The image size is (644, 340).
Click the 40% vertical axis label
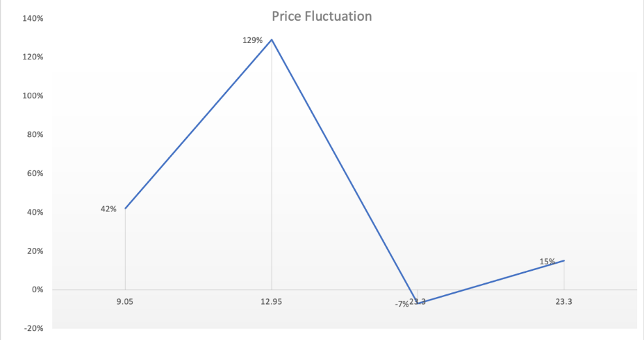click(35, 212)
